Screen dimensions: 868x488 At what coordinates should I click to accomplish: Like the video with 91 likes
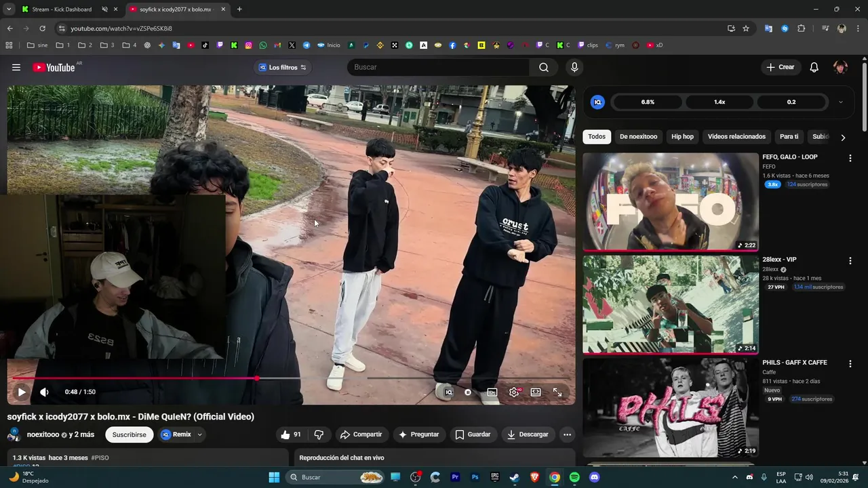coord(291,434)
